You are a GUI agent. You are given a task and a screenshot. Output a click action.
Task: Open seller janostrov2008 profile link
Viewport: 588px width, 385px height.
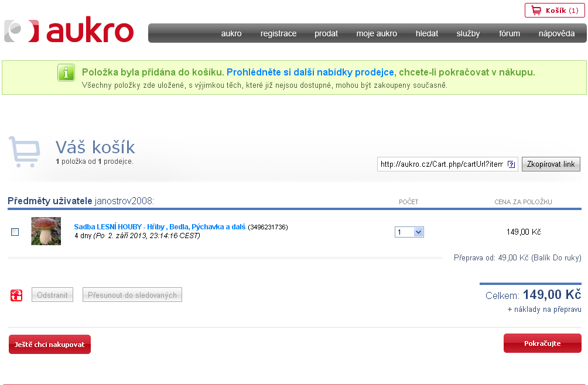click(124, 201)
